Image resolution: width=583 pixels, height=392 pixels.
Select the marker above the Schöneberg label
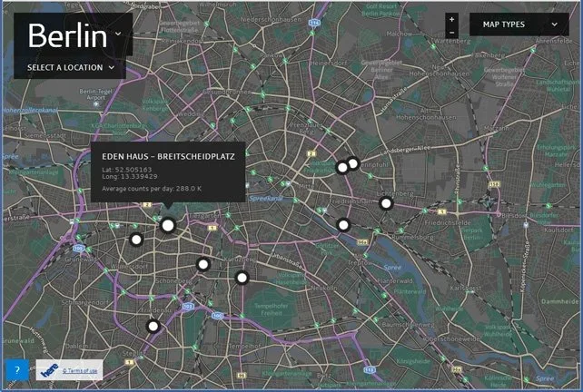tap(203, 264)
